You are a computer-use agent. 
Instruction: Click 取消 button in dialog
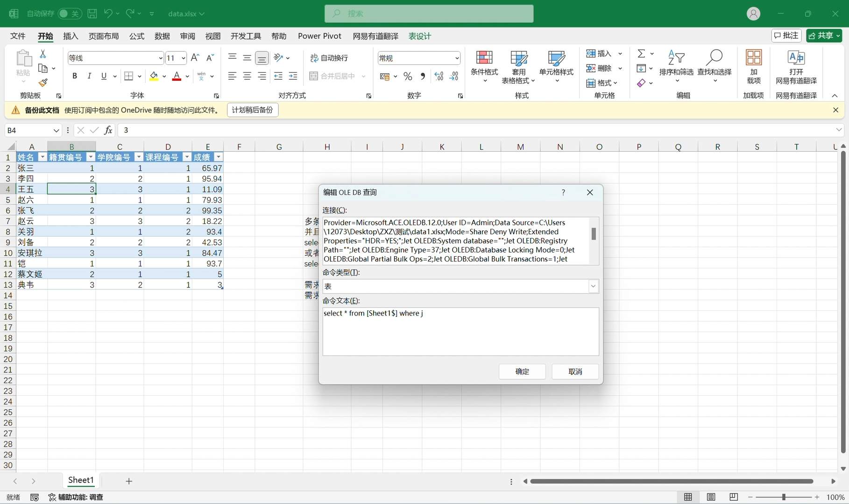click(x=575, y=371)
